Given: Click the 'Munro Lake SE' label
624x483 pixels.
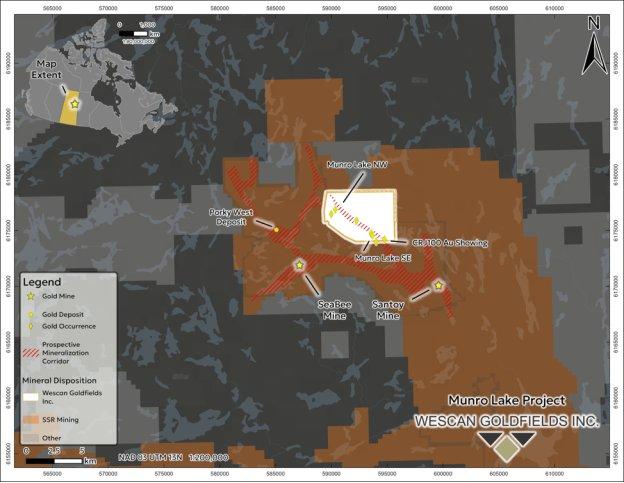Looking at the screenshot, I should click(x=383, y=258).
